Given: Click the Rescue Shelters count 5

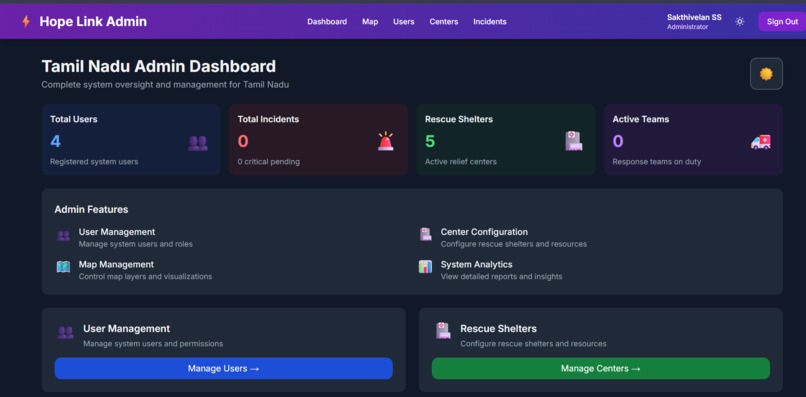Looking at the screenshot, I should point(430,141).
